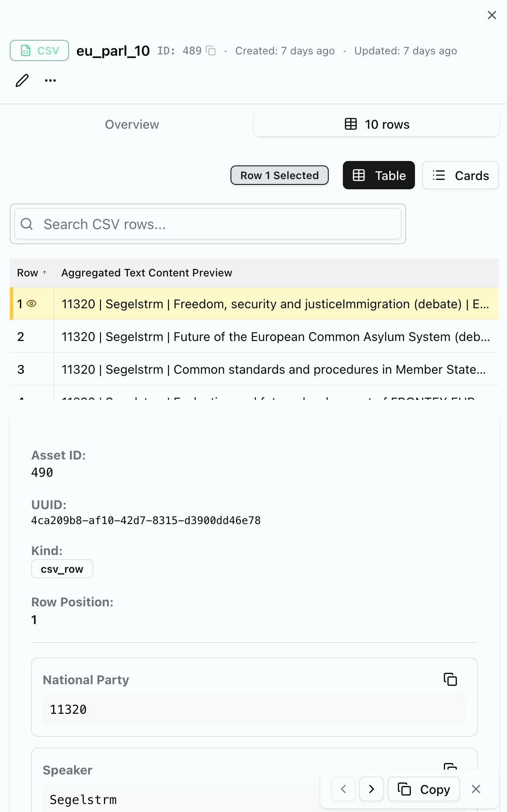507x812 pixels.
Task: Switch to Table view
Action: tap(379, 176)
